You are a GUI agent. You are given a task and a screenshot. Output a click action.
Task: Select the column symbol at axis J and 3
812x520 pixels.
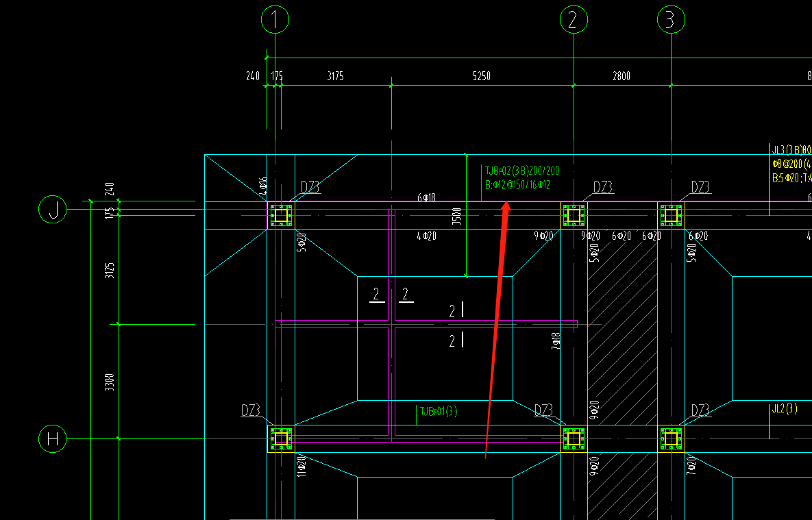(671, 215)
